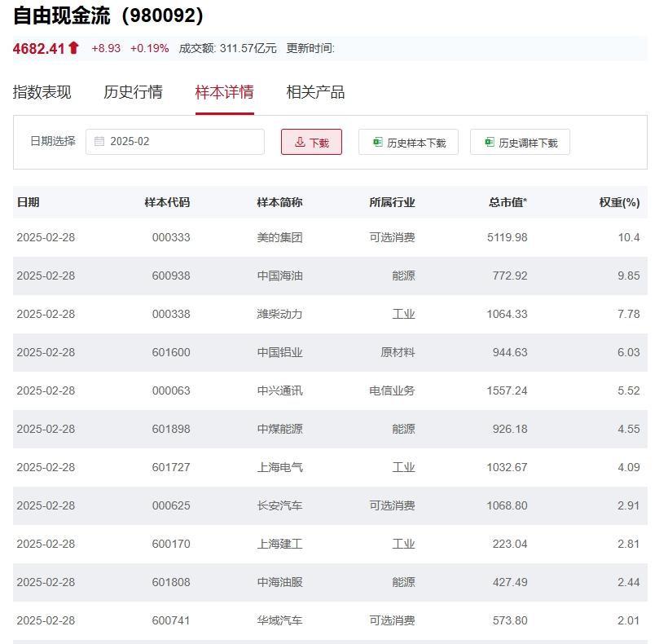Click sample code 600741
Screen dimensions: 668x644
tap(171, 620)
